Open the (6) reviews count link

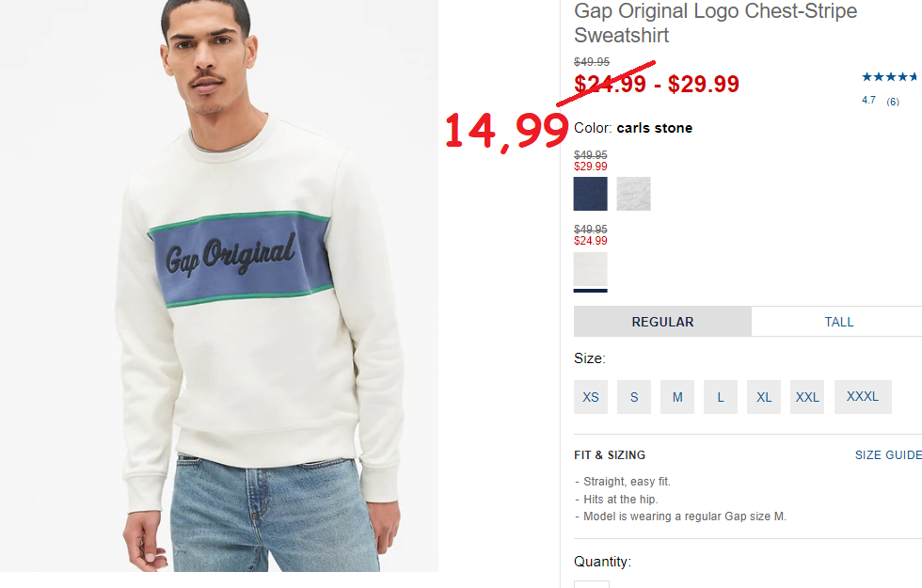pyautogui.click(x=893, y=102)
